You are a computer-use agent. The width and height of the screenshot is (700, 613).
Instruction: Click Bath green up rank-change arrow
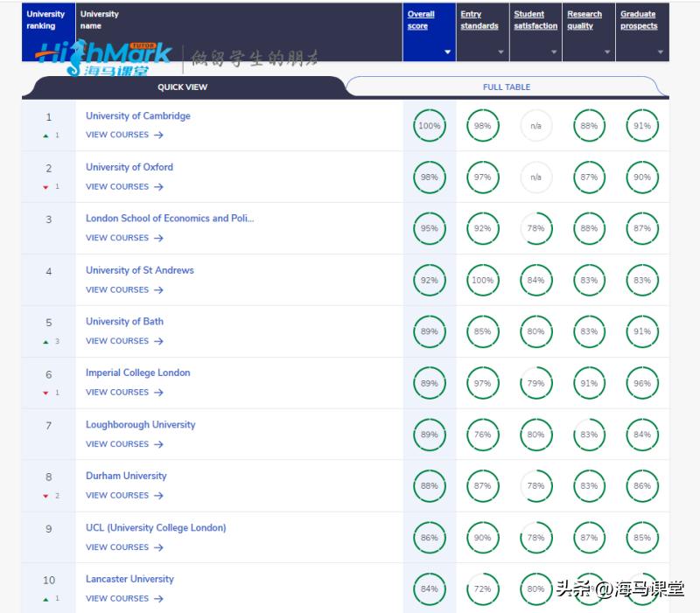45,342
